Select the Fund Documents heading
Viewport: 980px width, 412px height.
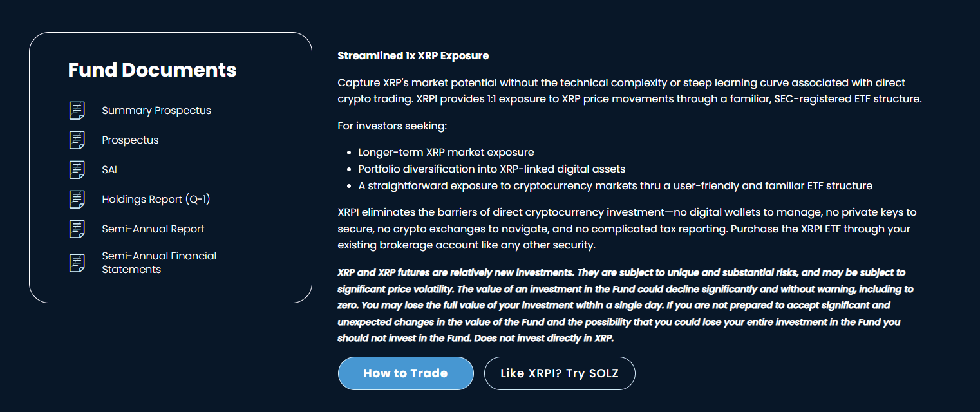[152, 70]
